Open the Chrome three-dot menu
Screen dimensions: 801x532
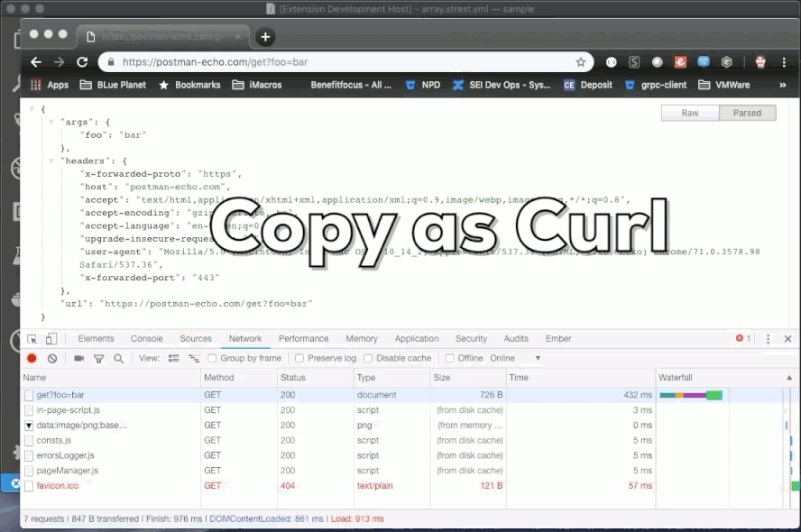(x=784, y=62)
